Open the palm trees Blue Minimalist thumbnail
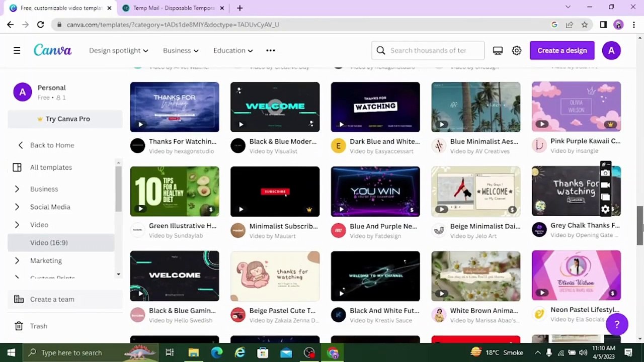This screenshot has height=362, width=644. 476,107
